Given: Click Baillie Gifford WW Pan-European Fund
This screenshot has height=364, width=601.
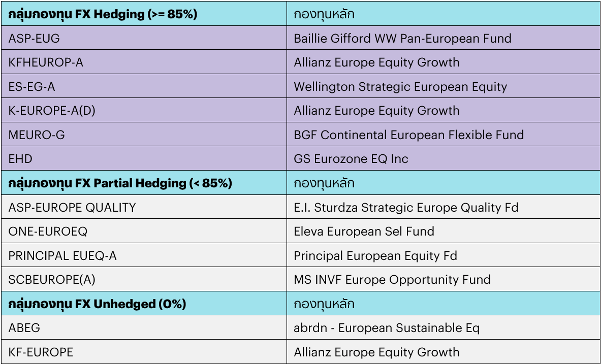Looking at the screenshot, I should tap(402, 38).
